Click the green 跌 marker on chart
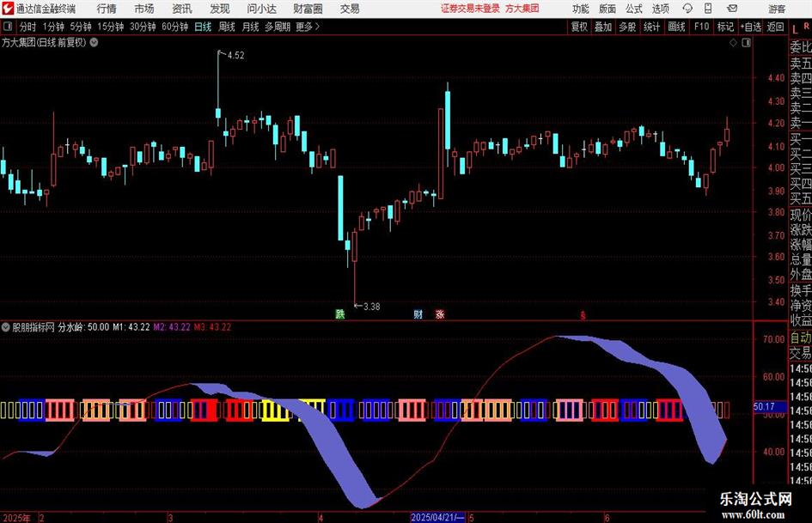812x523 pixels. pos(339,313)
